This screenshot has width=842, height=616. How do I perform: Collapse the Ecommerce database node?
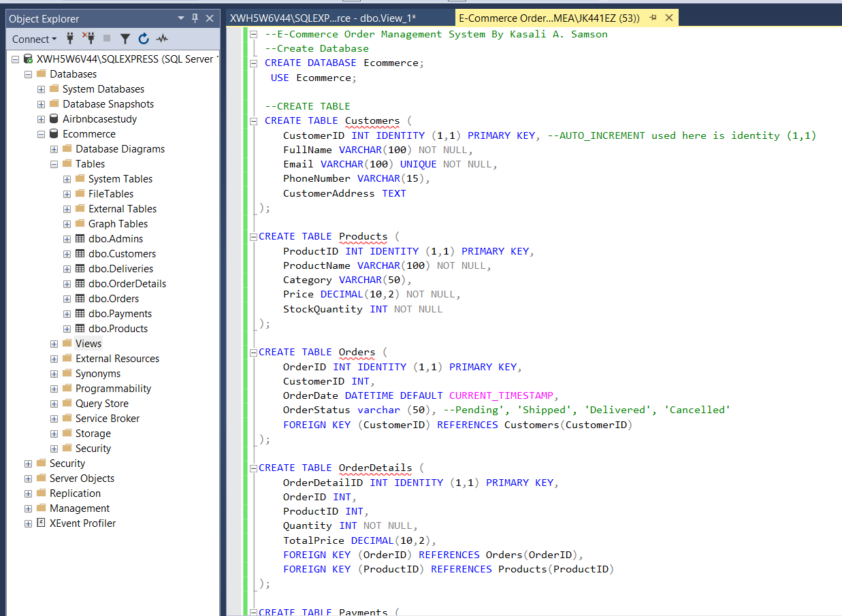[x=41, y=134]
